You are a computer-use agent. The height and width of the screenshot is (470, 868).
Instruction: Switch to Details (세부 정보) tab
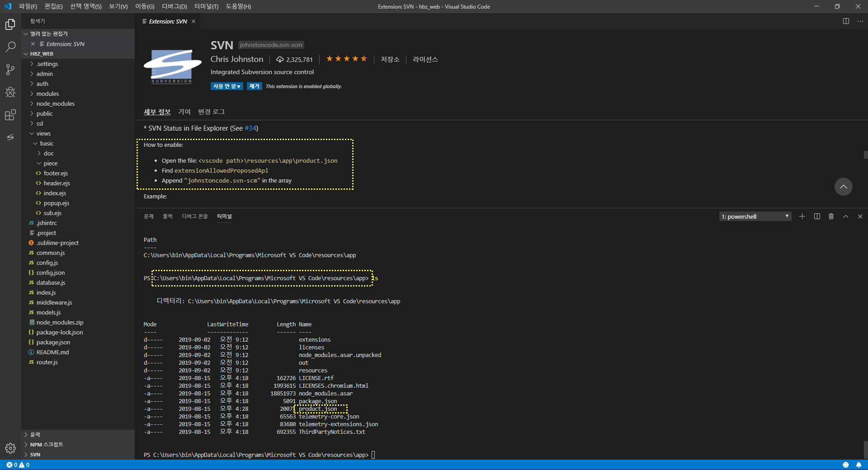[157, 112]
